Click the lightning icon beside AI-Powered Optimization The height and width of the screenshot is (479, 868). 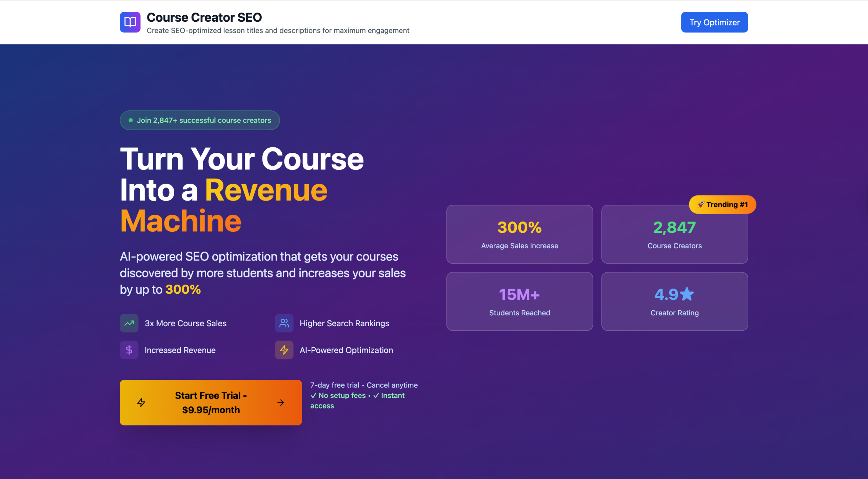pyautogui.click(x=284, y=350)
